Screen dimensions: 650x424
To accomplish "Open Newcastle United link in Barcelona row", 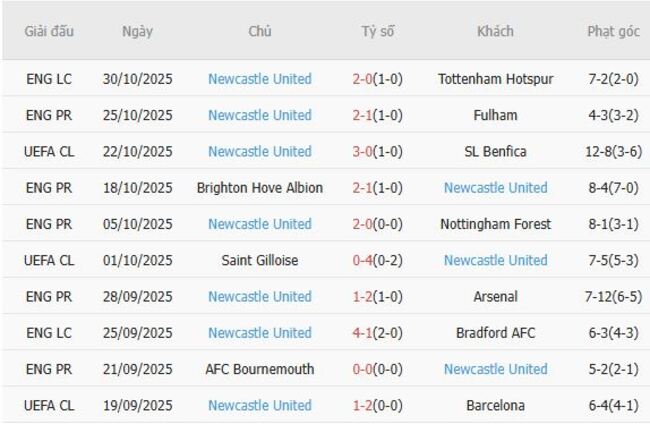I will click(260, 405).
